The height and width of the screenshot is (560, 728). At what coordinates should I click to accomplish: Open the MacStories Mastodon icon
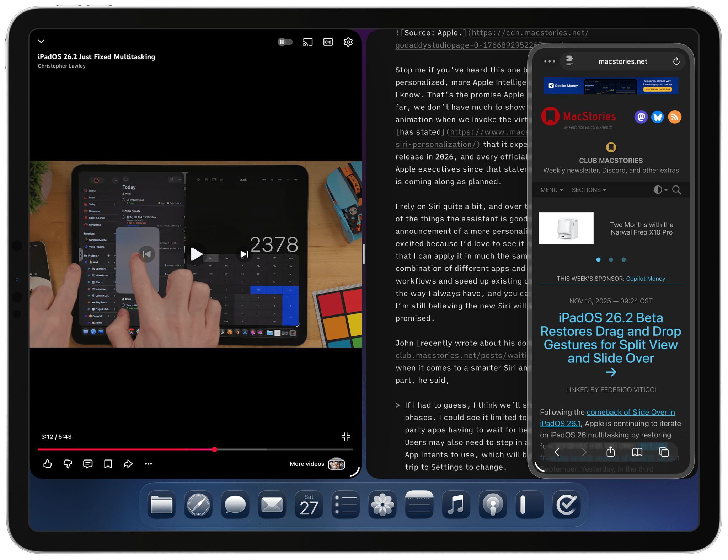tap(641, 117)
